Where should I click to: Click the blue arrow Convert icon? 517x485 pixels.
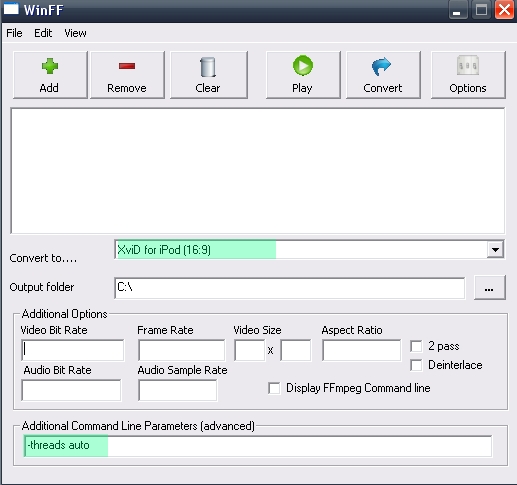[381, 66]
